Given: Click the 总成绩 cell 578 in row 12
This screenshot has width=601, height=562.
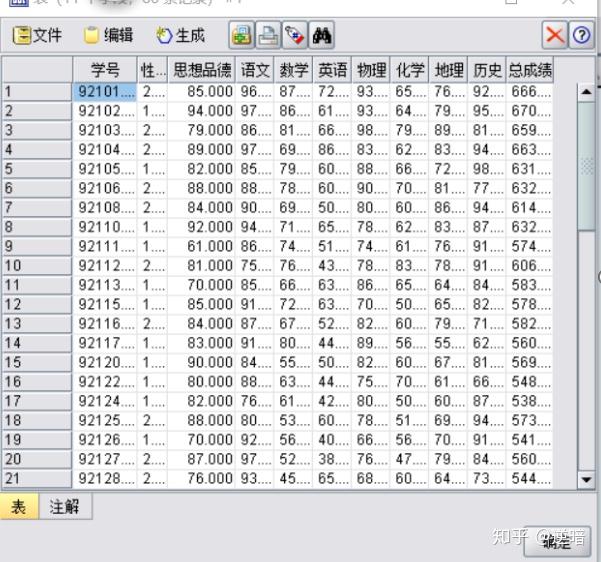Looking at the screenshot, I should pyautogui.click(x=530, y=304).
